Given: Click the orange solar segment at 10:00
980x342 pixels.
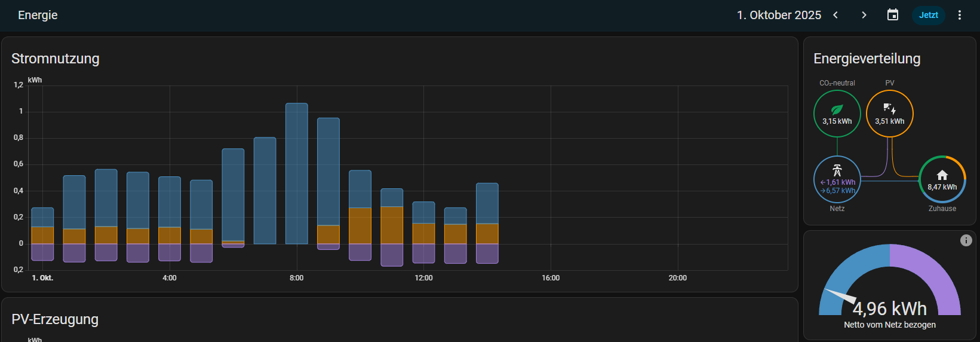Looking at the screenshot, I should [360, 225].
